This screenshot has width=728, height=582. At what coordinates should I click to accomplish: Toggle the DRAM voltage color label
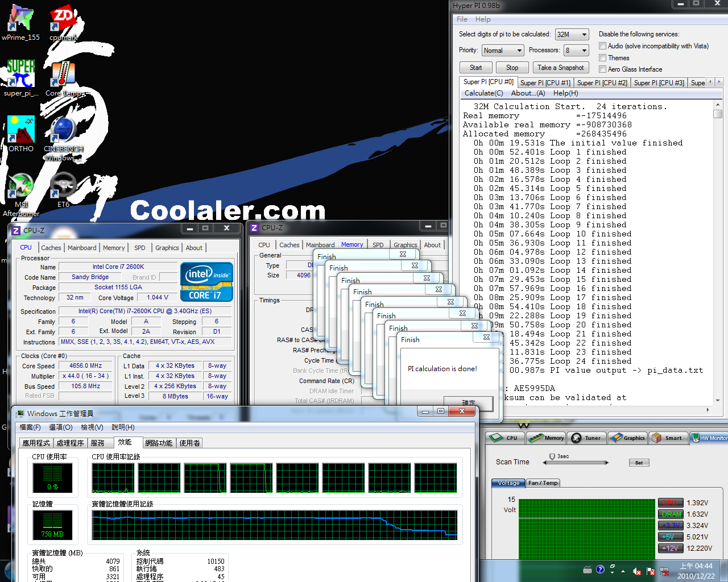coord(670,514)
